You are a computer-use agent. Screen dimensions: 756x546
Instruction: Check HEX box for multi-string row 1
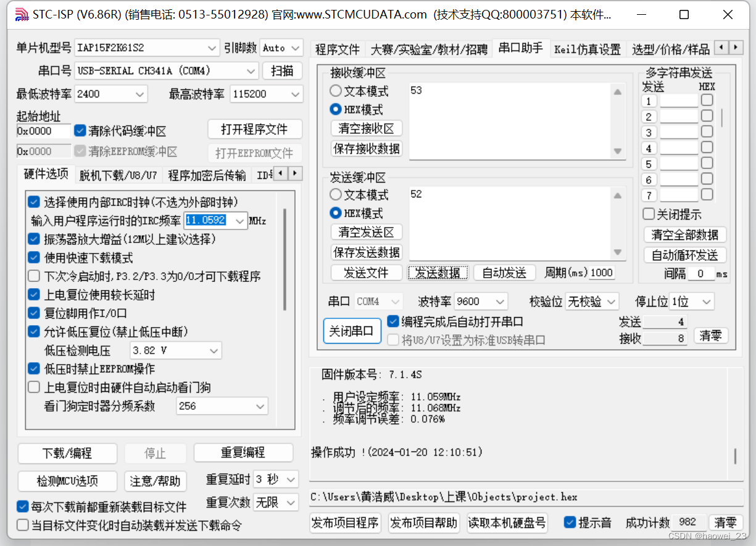click(707, 100)
